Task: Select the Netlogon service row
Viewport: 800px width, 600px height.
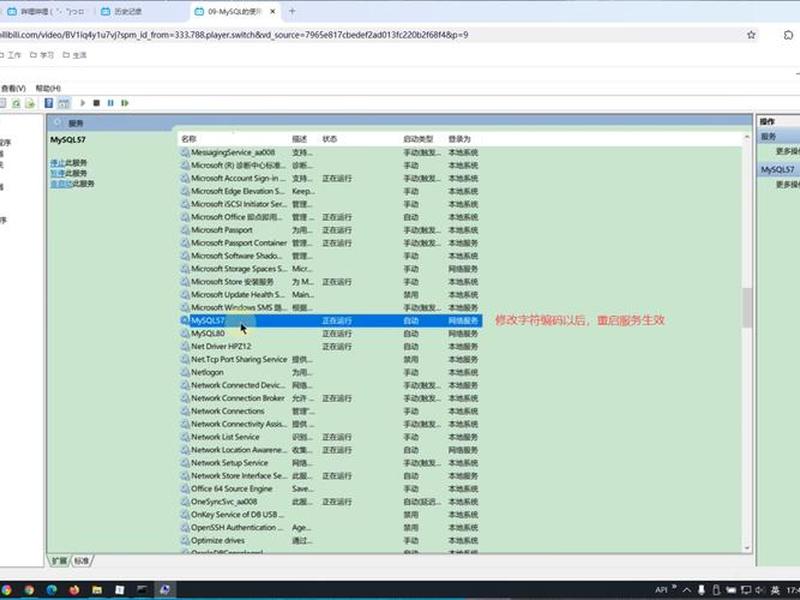Action: click(331, 372)
